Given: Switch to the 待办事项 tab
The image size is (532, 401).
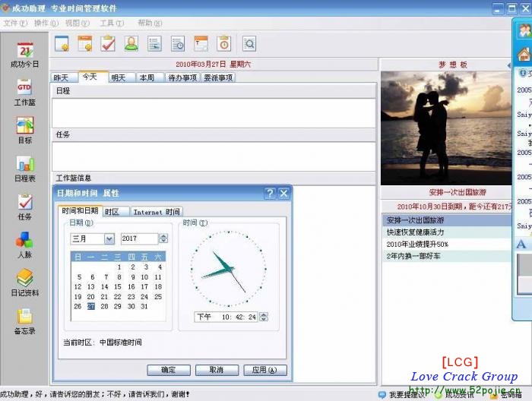Looking at the screenshot, I should click(182, 77).
